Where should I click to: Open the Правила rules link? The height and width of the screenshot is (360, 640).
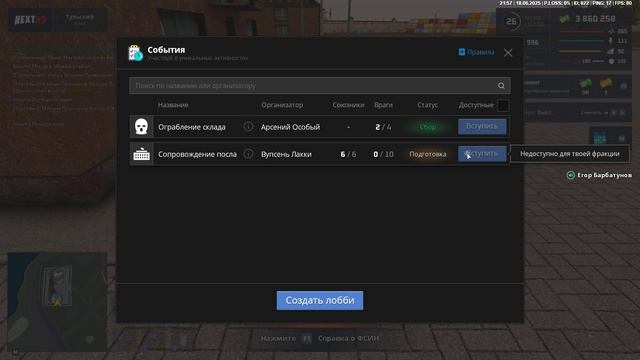click(476, 52)
